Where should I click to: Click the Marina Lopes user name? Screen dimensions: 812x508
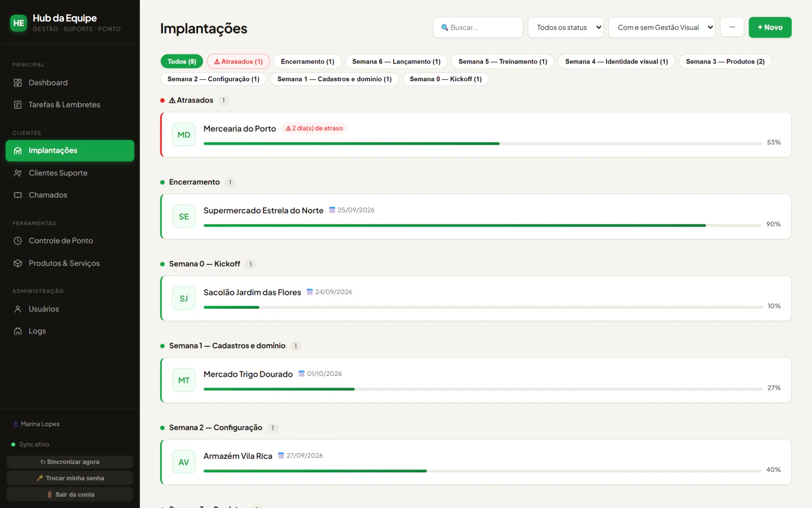(40, 424)
